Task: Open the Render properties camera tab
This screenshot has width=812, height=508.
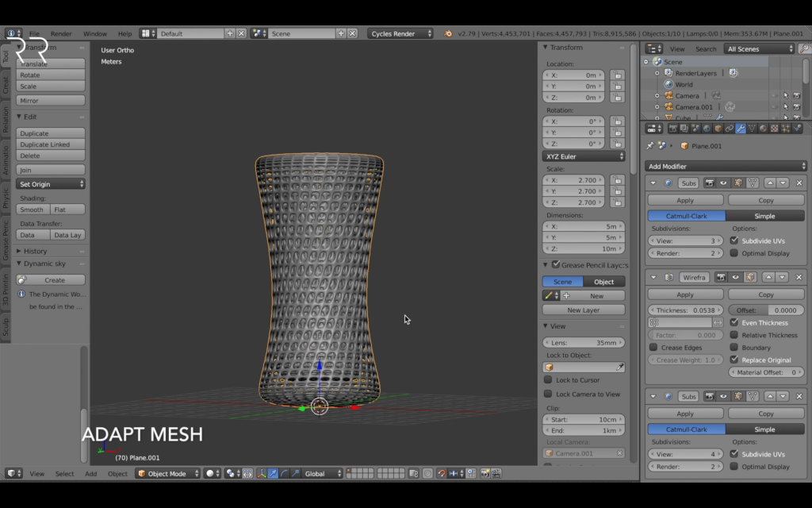Action: (672, 128)
